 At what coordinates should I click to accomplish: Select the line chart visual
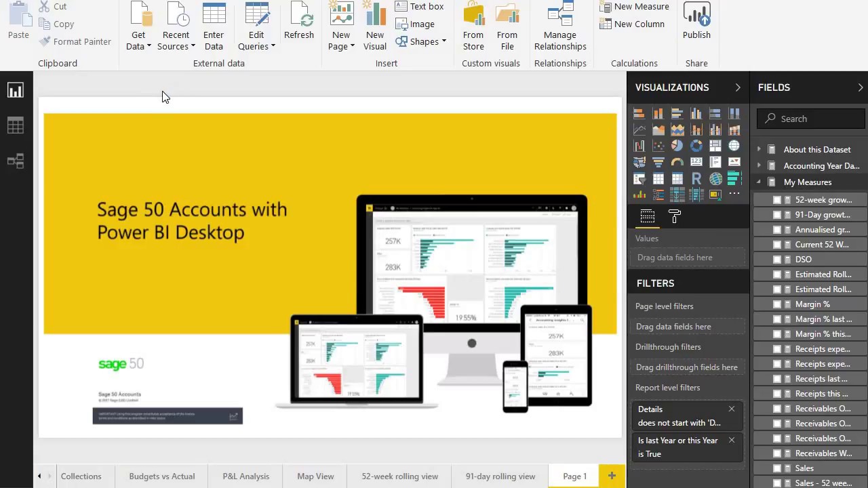point(639,129)
